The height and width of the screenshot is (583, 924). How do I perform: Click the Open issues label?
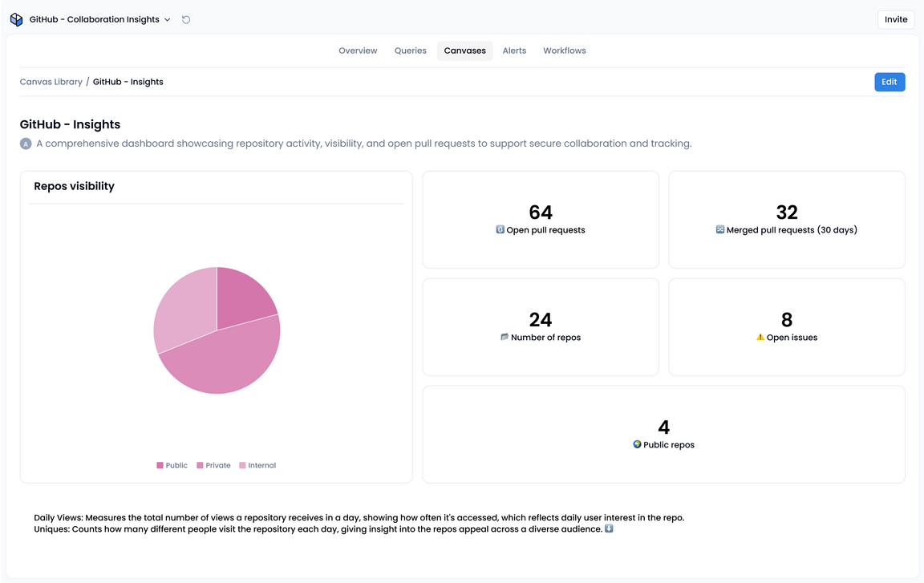pos(792,338)
